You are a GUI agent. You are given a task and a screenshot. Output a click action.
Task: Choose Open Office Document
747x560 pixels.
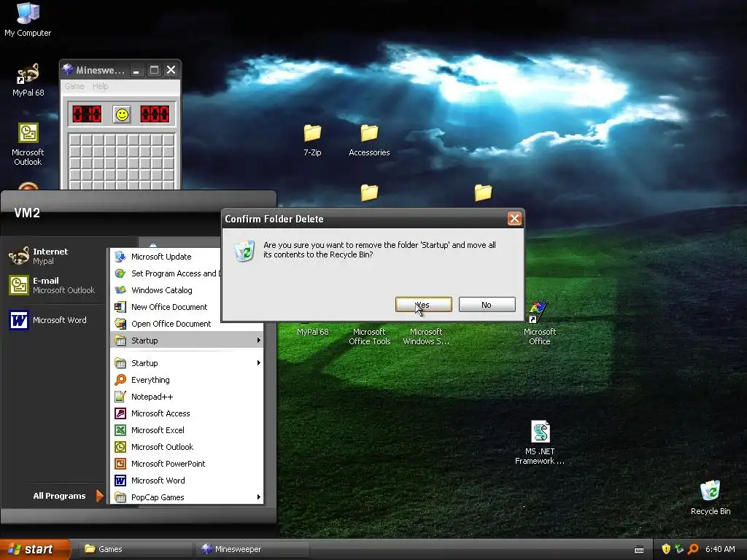[166, 324]
